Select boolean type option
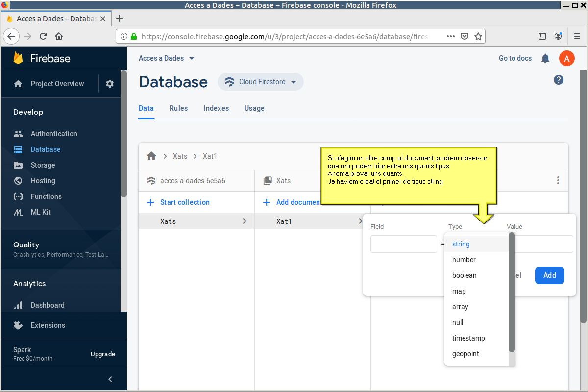This screenshot has width=588, height=392. 476,275
